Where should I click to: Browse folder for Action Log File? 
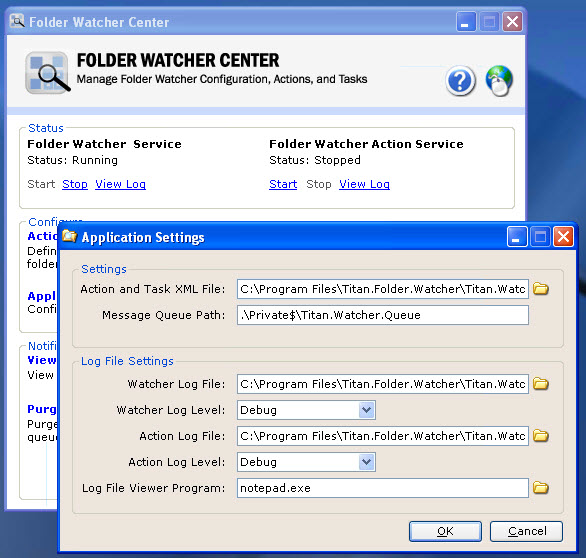pos(540,435)
